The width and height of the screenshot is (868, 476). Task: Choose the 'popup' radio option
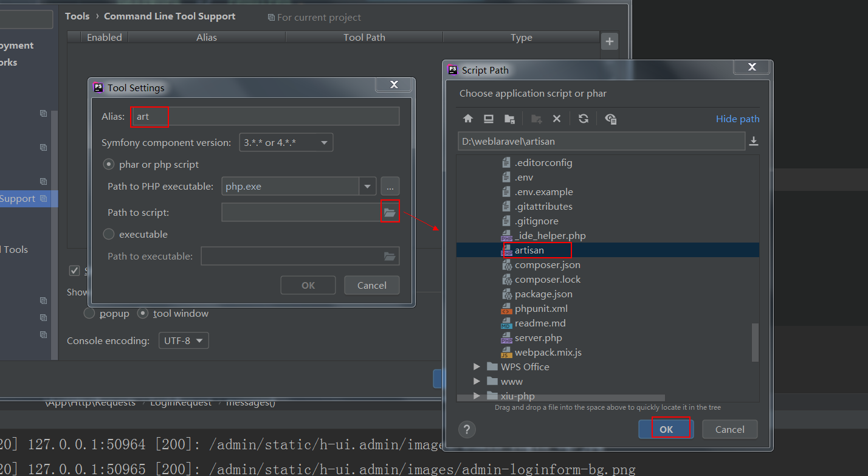point(89,314)
